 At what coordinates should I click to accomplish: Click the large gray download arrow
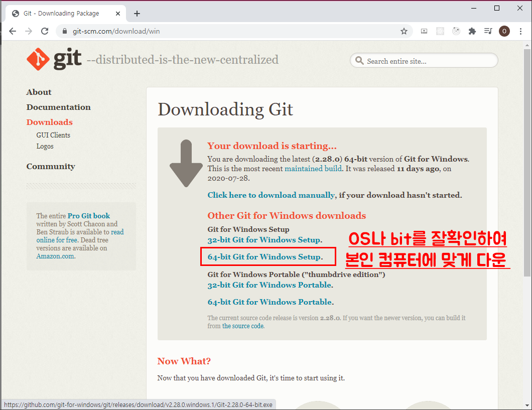186,163
